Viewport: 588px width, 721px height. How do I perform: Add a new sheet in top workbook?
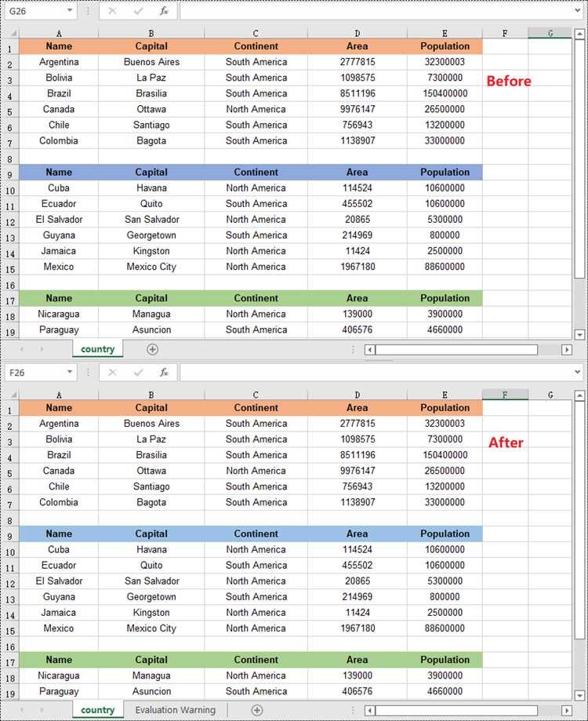pos(153,349)
